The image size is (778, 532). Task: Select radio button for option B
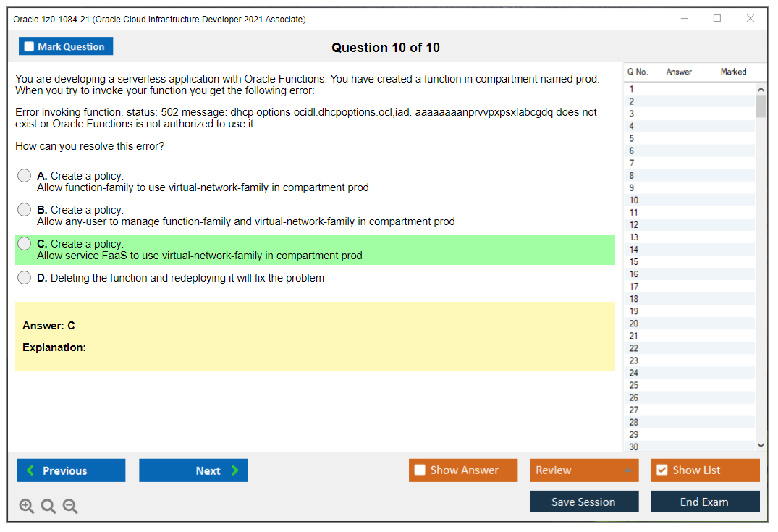tap(24, 209)
